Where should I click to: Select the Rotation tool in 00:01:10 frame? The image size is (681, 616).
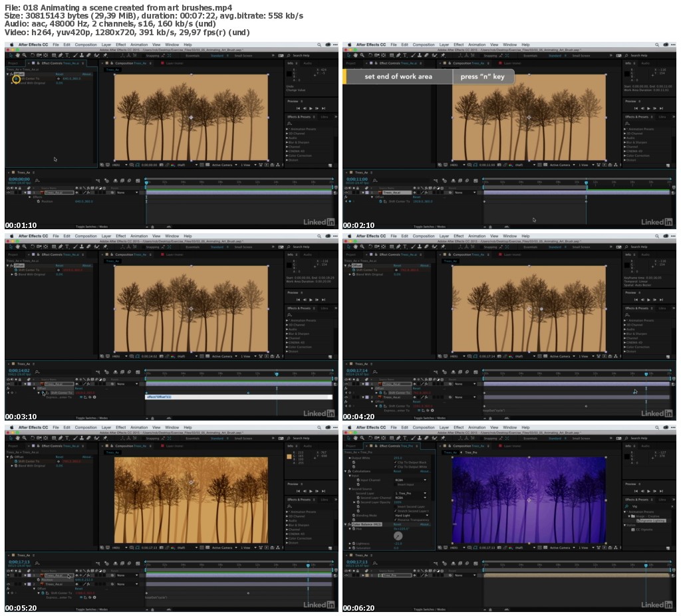click(x=33, y=55)
